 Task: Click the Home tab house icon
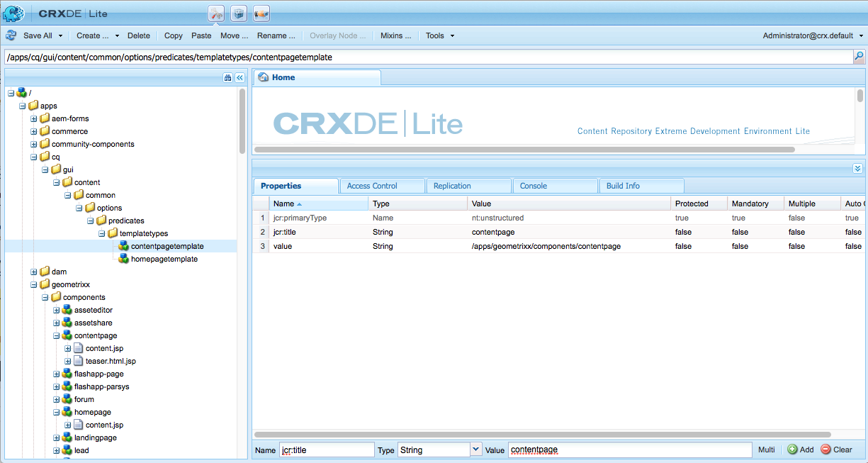(264, 77)
